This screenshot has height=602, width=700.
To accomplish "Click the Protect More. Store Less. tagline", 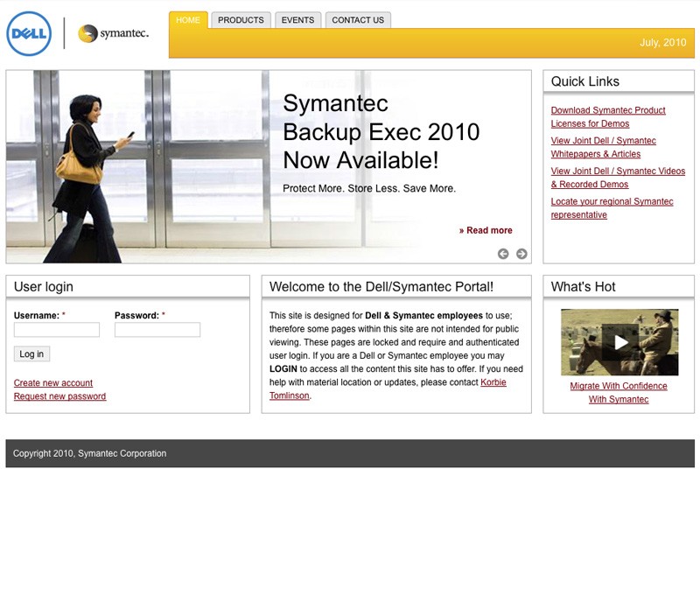I will [x=369, y=188].
